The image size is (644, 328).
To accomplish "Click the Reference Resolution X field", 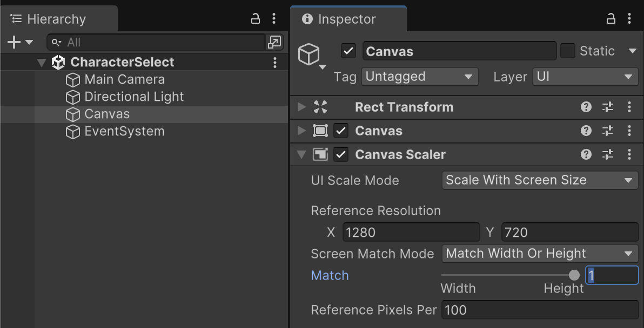I will [411, 233].
